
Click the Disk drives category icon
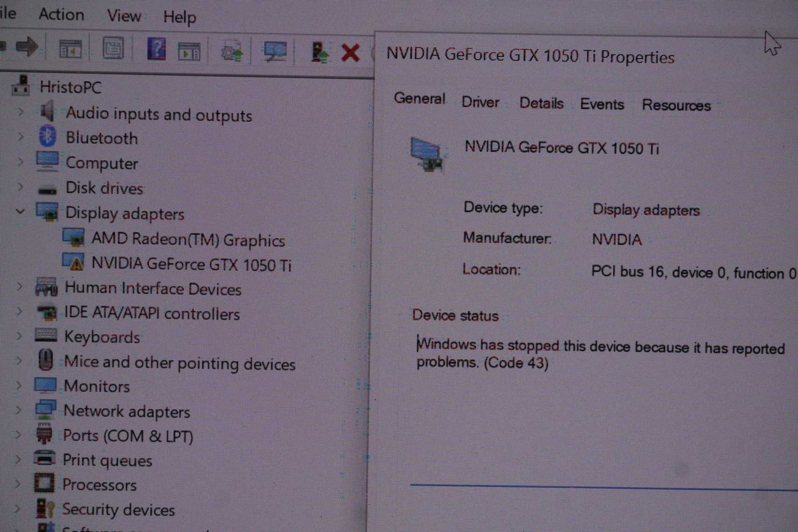47,190
